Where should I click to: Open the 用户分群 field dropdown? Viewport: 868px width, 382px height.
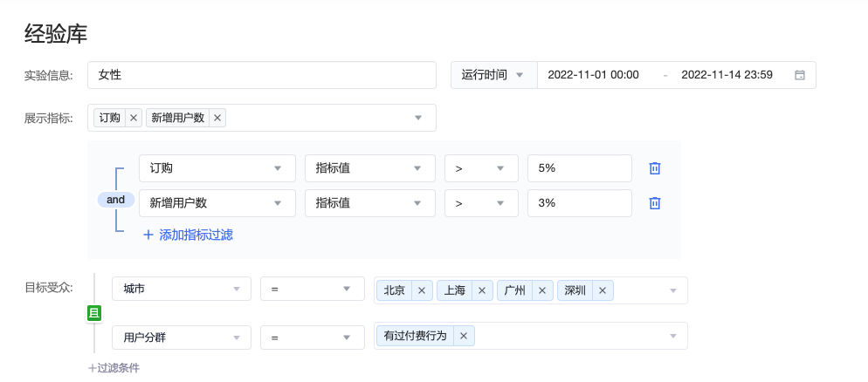pyautogui.click(x=182, y=338)
